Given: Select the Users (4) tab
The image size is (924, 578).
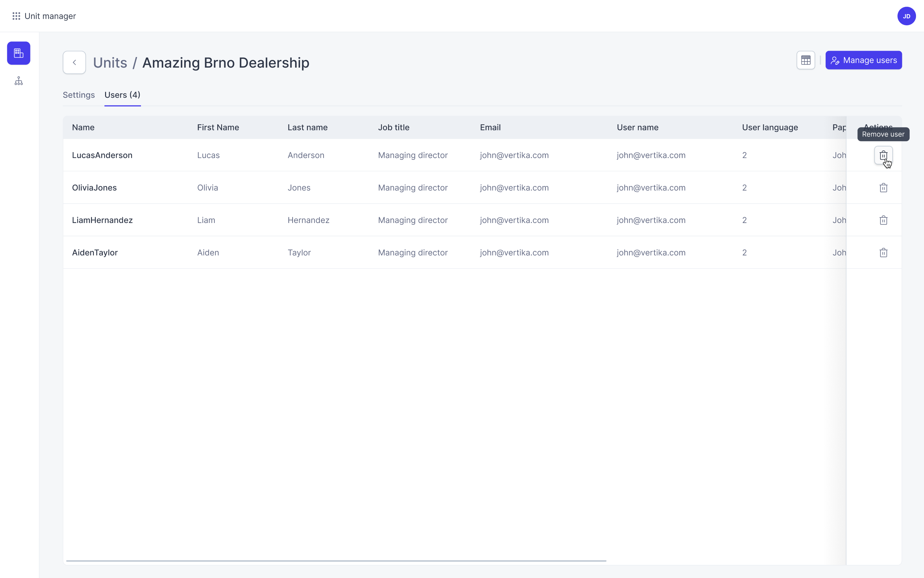Looking at the screenshot, I should [122, 95].
